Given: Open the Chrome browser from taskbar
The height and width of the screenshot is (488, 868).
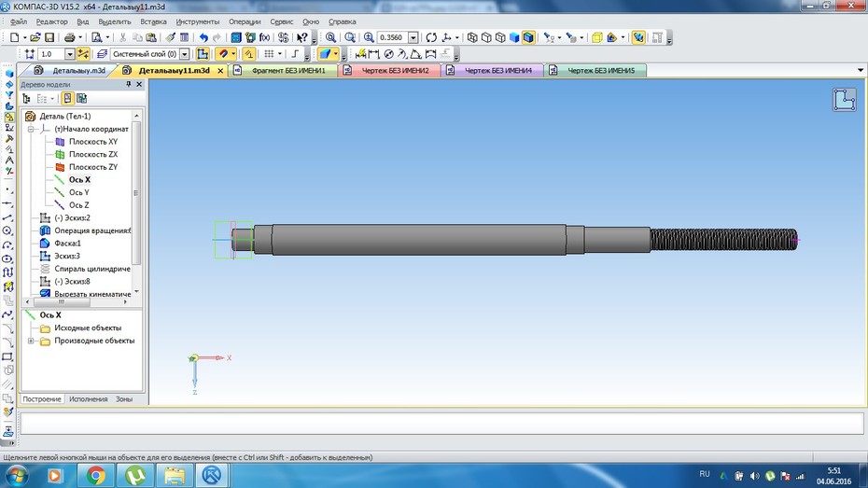Looking at the screenshot, I should click(x=96, y=475).
